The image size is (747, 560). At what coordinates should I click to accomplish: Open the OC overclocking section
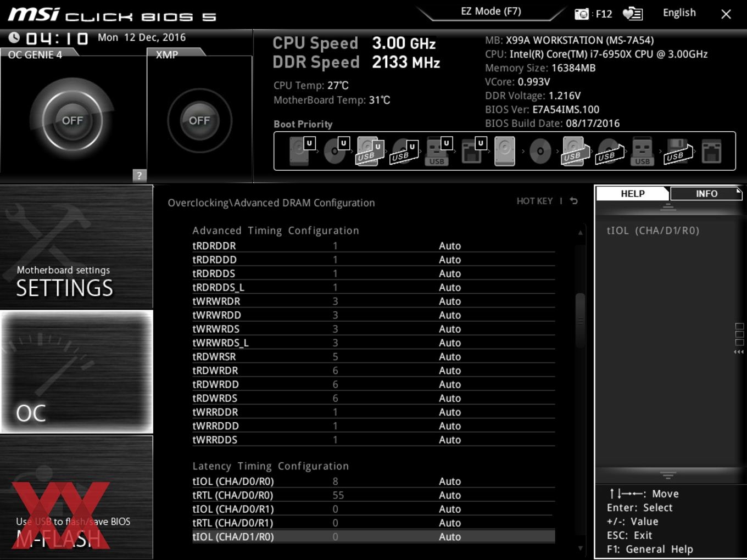coord(76,372)
